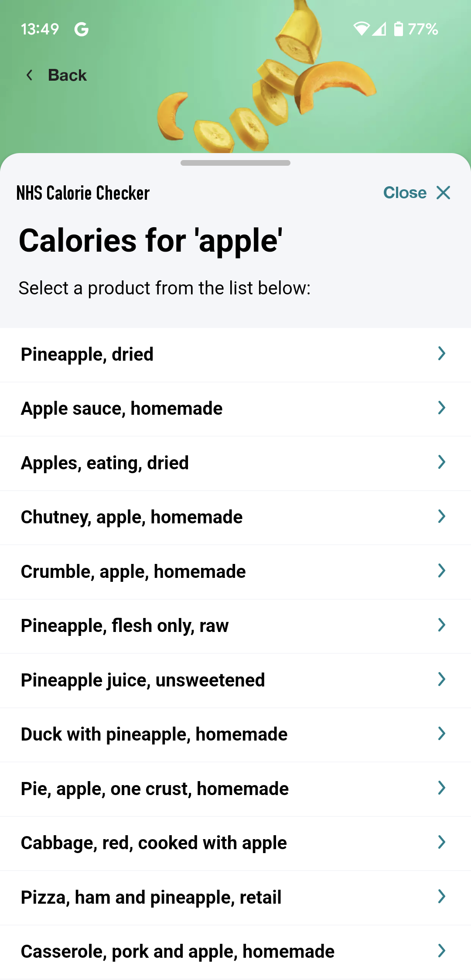The image size is (471, 980).
Task: Tap arrow next to Duck with pineapple
Action: click(x=441, y=734)
